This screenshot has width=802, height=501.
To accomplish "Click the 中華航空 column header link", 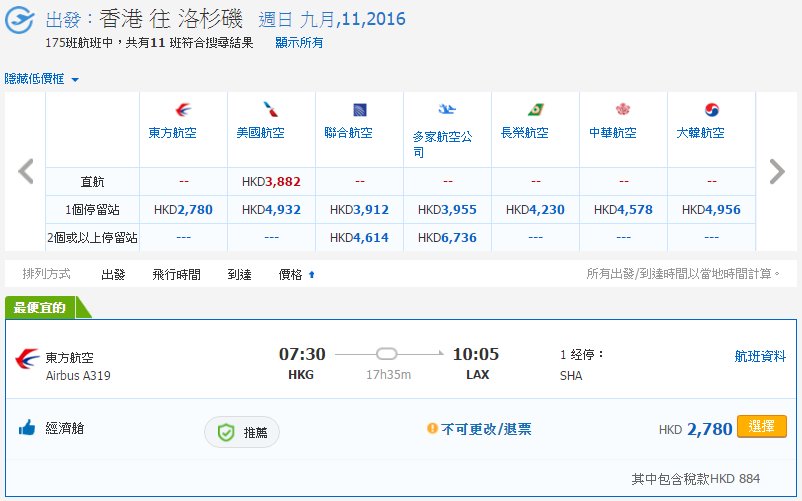I will [x=612, y=133].
